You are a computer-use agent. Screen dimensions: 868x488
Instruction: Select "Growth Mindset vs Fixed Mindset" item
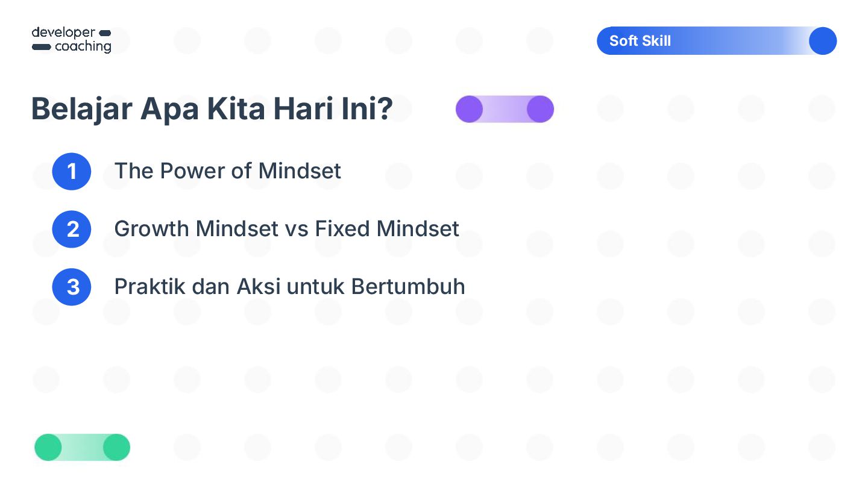(286, 229)
